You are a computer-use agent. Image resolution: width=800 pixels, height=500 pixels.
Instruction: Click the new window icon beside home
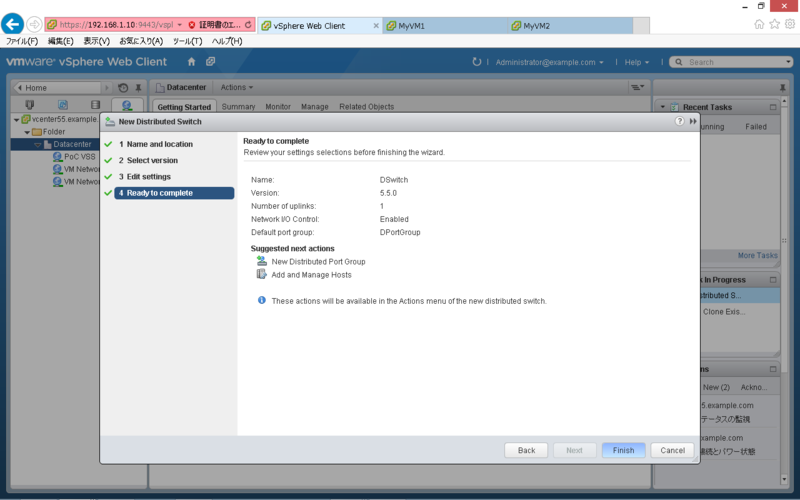[210, 61]
